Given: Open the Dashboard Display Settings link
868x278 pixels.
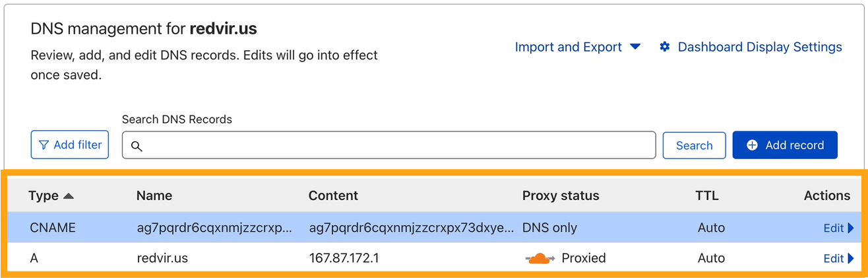Looking at the screenshot, I should (760, 47).
